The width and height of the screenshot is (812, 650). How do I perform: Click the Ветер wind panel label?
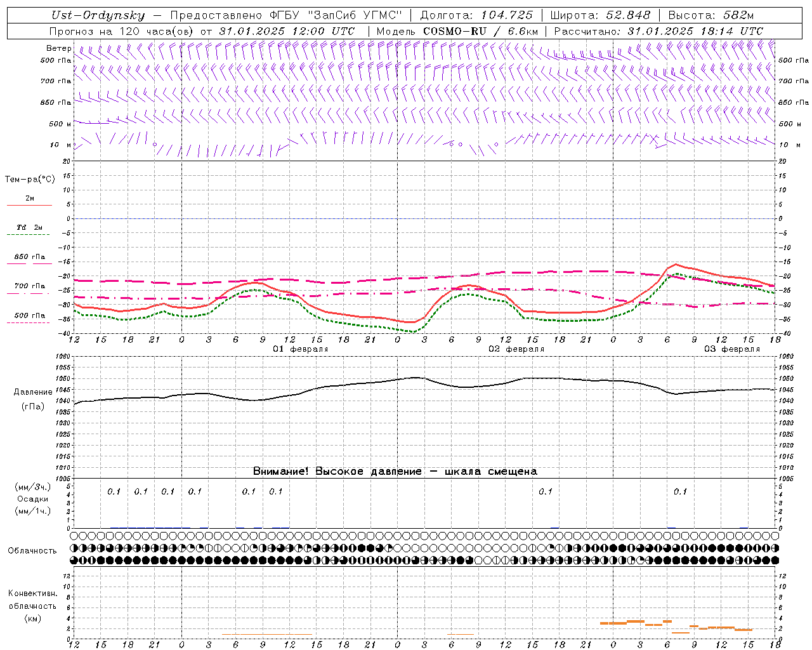[58, 48]
